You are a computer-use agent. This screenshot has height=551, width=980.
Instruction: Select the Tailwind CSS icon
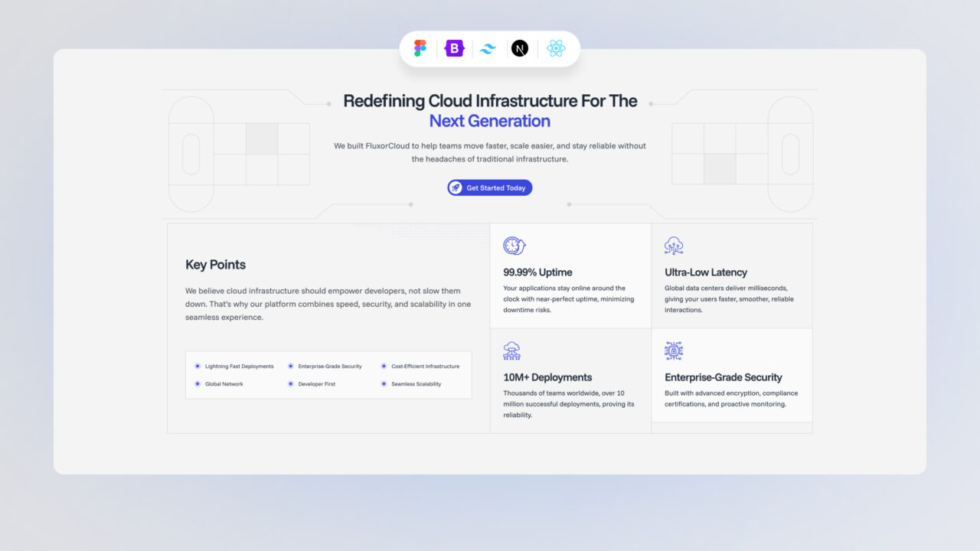[x=488, y=48]
